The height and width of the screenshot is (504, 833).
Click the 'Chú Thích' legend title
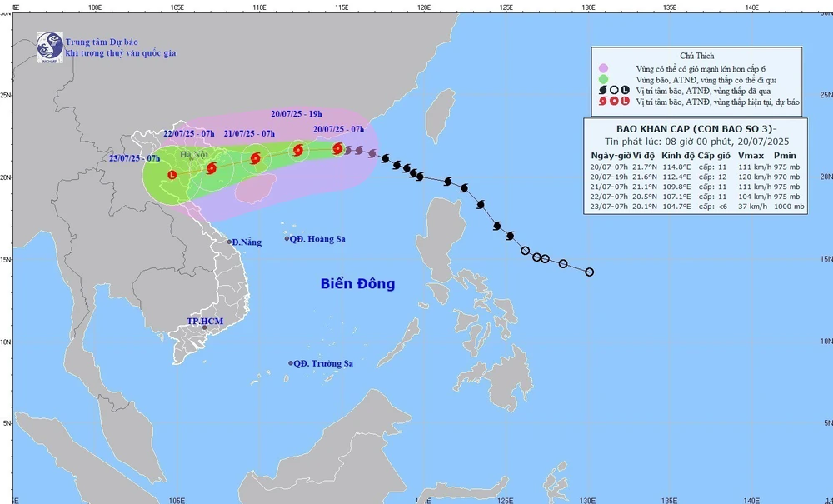pyautogui.click(x=697, y=56)
